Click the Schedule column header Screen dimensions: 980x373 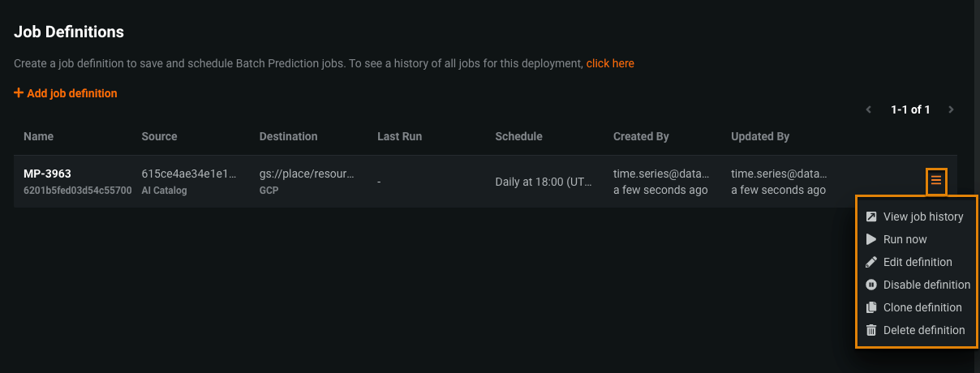518,136
